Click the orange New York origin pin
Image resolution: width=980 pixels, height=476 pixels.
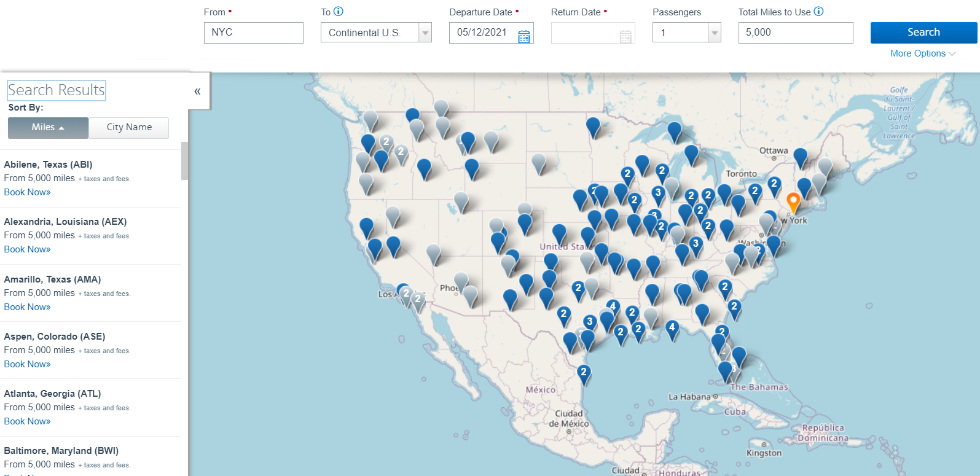[x=793, y=201]
